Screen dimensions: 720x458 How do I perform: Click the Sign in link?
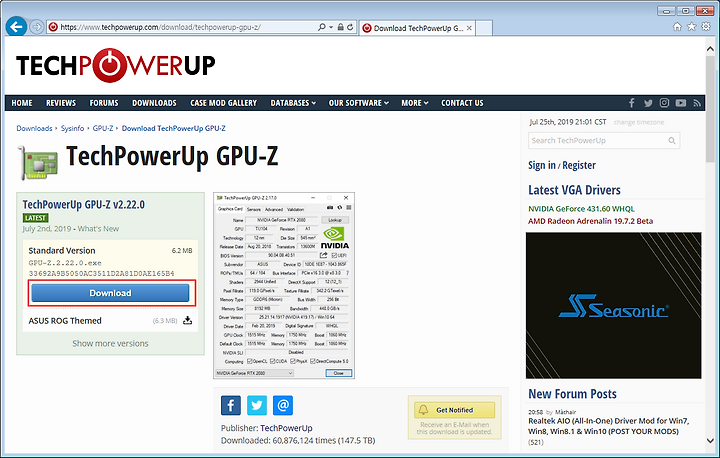542,165
